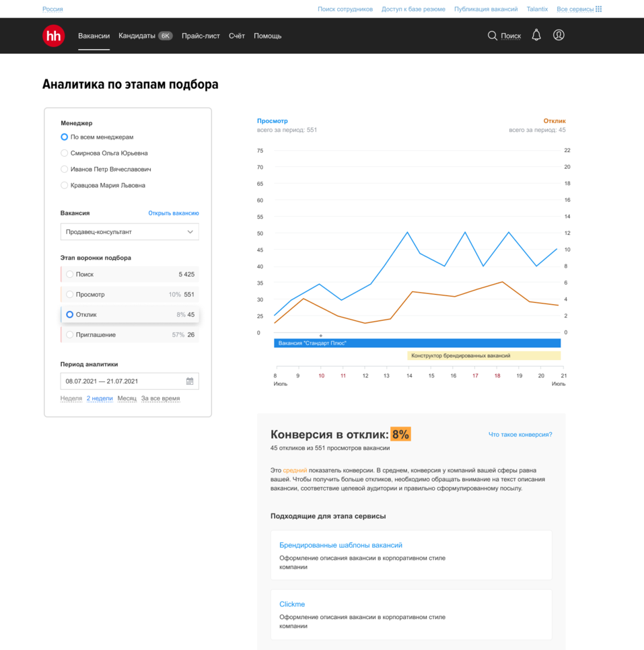Expand the Продавец-консультант vacancy dropdown
The height and width of the screenshot is (650, 644).
coord(129,232)
